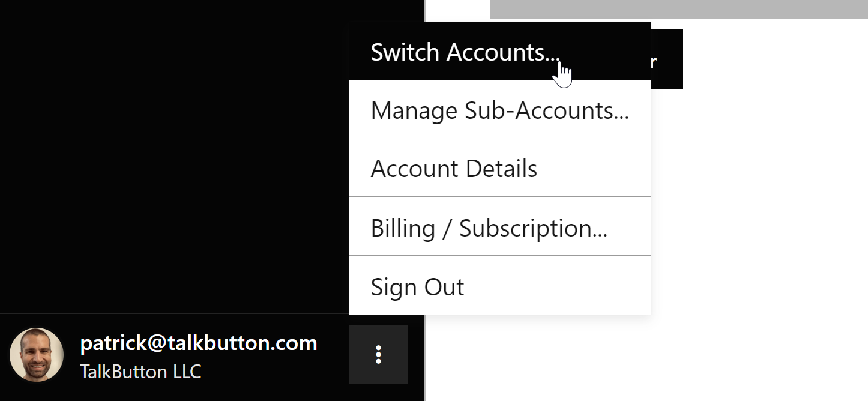Select Switch Accounts from the menu

465,52
